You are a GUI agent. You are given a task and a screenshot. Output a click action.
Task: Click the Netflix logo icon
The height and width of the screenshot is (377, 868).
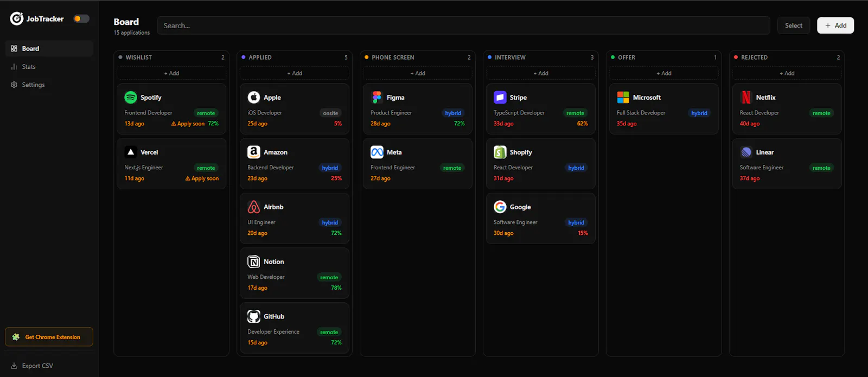pyautogui.click(x=746, y=97)
